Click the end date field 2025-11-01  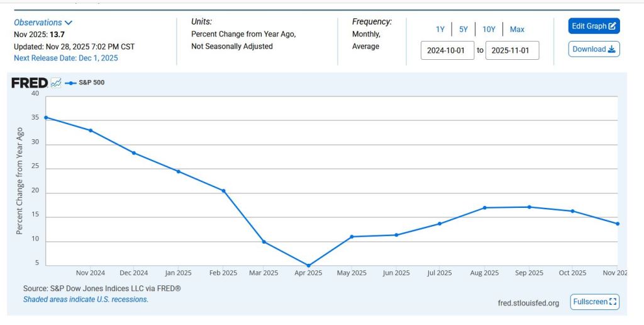point(512,50)
